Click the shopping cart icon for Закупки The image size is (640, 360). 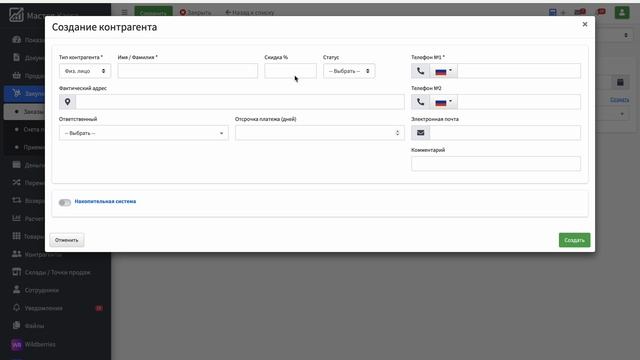click(x=16, y=93)
